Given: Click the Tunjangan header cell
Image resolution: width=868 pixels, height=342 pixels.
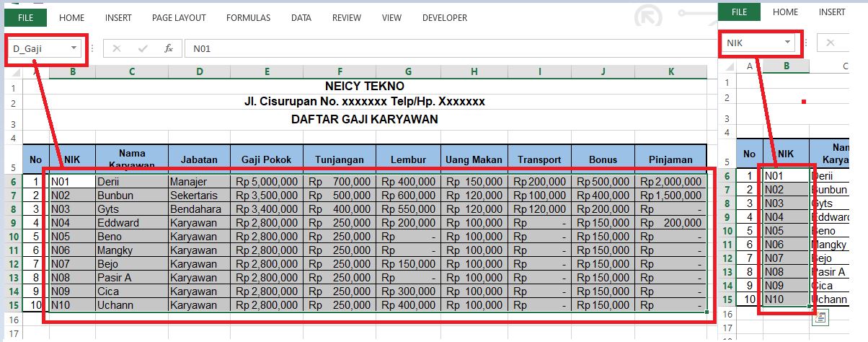Looking at the screenshot, I should (340, 159).
